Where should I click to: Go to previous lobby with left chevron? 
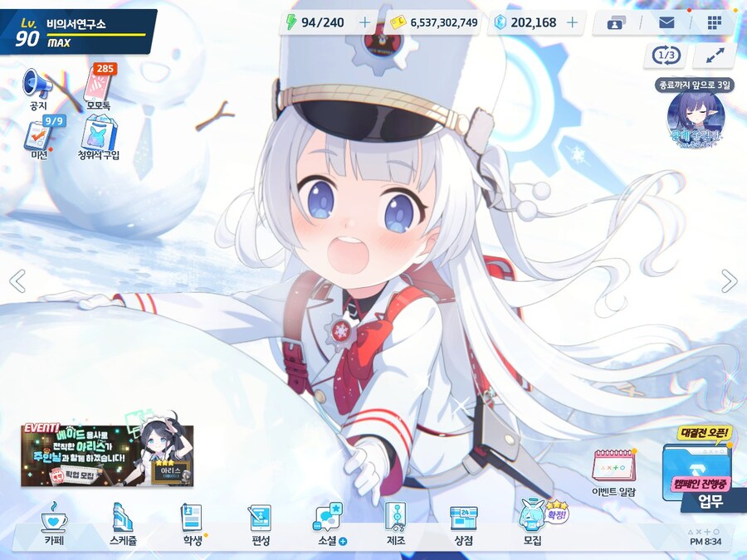[17, 281]
